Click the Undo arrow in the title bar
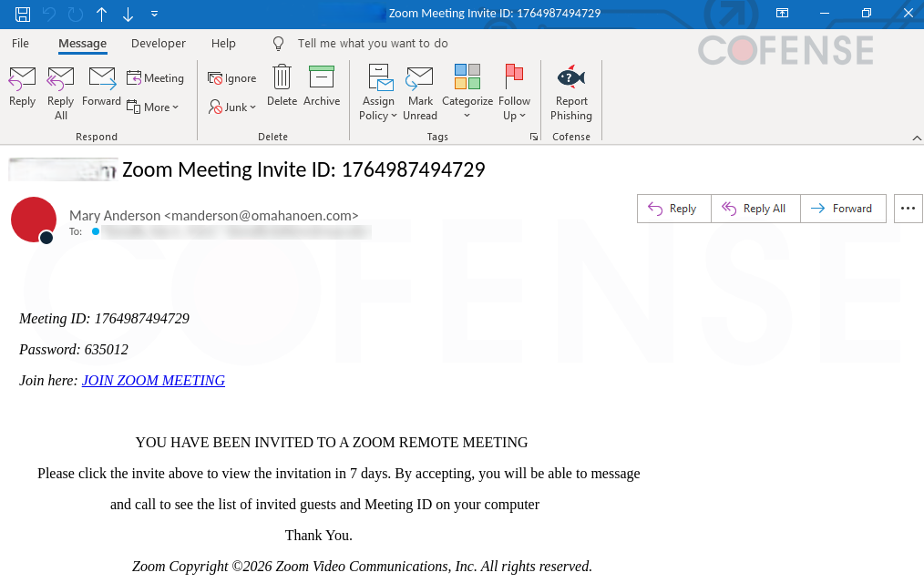 click(x=49, y=14)
